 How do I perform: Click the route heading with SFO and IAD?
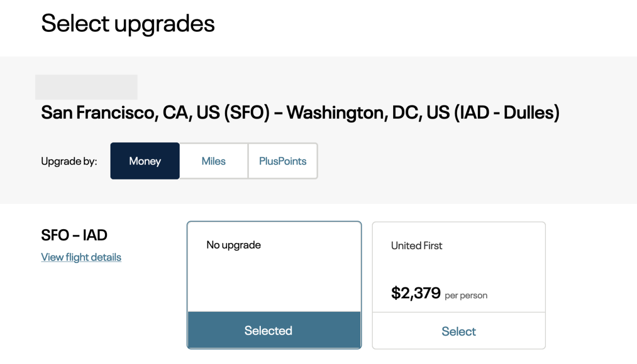coord(300,112)
